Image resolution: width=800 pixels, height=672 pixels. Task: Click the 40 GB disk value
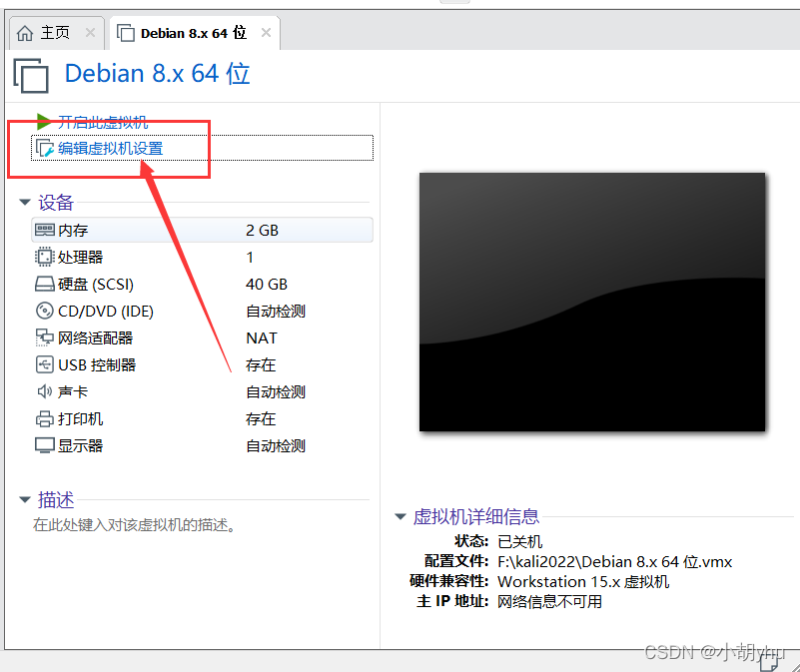267,284
